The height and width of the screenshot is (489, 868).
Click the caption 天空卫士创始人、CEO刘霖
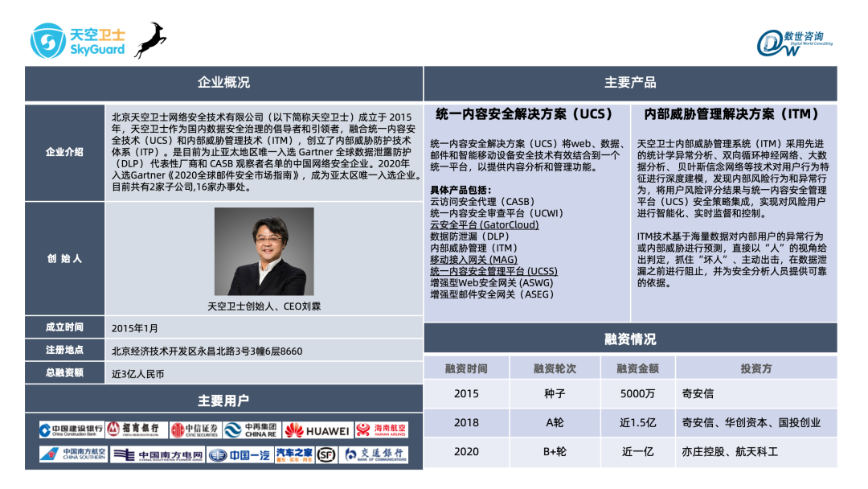click(x=264, y=306)
